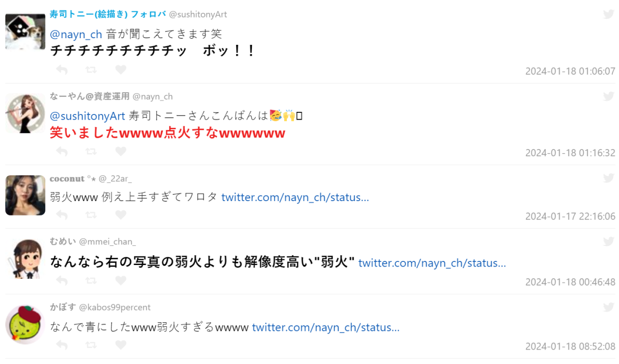
Task: Like the kabos99percent tweet
Action: pos(120,345)
